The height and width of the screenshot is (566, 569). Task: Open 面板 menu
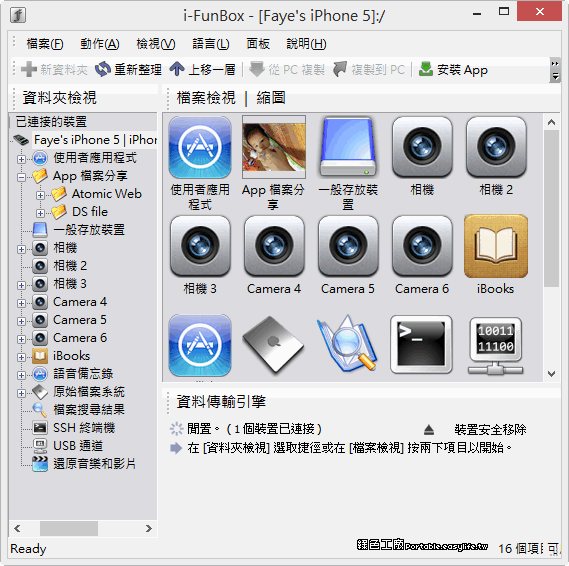click(x=258, y=44)
